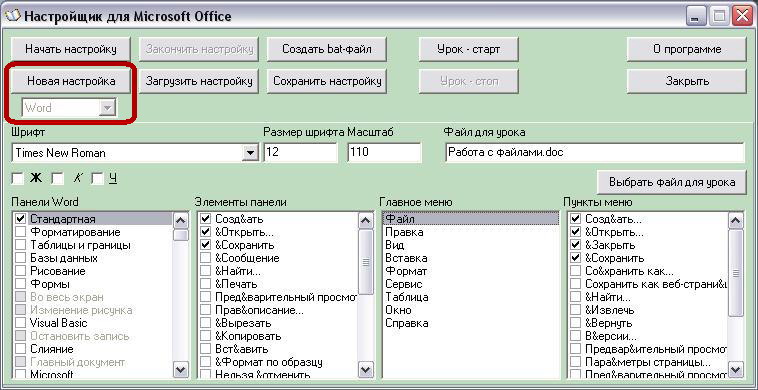
Task: Open the Times New Roman font dropdown
Action: [x=249, y=153]
